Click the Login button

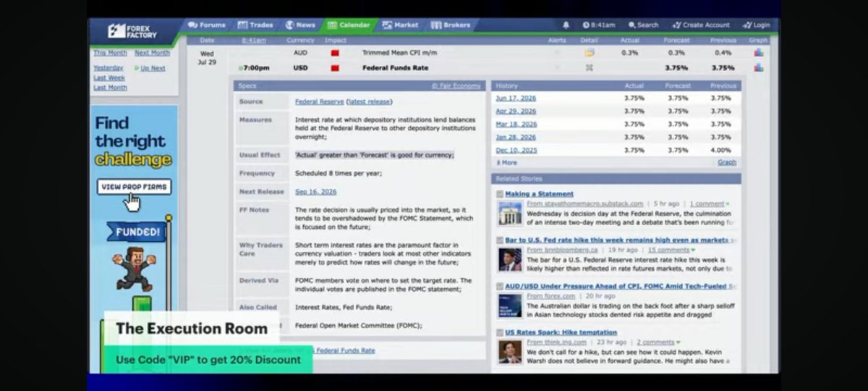coord(757,25)
